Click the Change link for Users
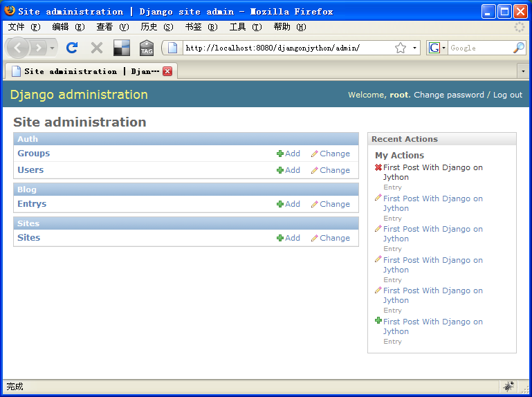Screen dimensions: 532x397 [x=335, y=170]
